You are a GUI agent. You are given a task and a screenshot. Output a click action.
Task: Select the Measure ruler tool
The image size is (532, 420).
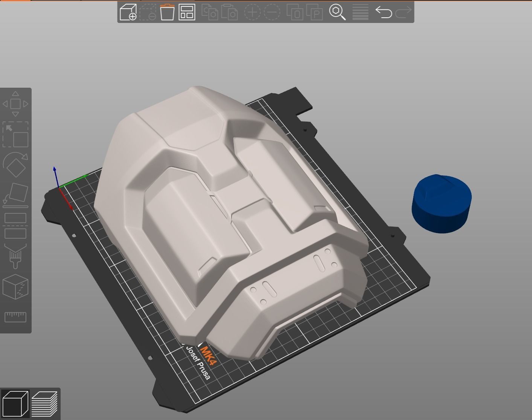(15, 317)
